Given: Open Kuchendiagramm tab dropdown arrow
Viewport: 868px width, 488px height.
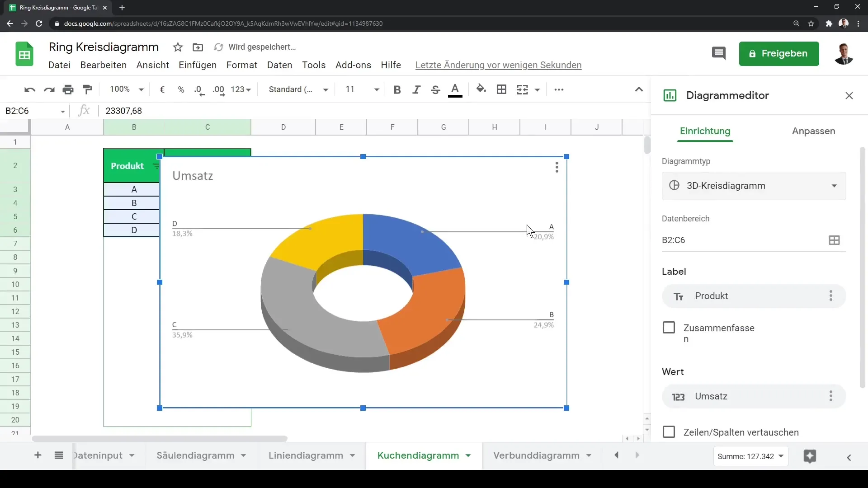Looking at the screenshot, I should tap(468, 455).
